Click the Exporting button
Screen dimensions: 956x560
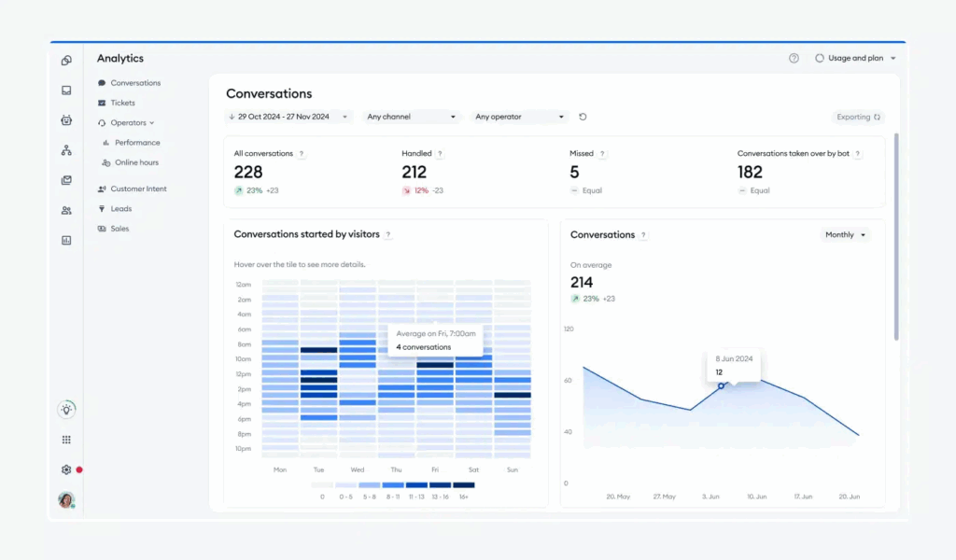(858, 117)
